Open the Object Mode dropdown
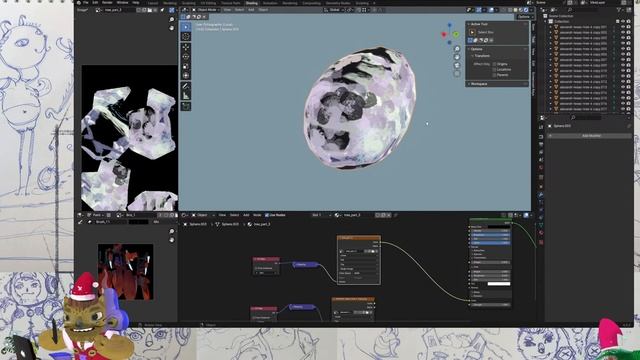The height and width of the screenshot is (360, 640). pos(206,10)
